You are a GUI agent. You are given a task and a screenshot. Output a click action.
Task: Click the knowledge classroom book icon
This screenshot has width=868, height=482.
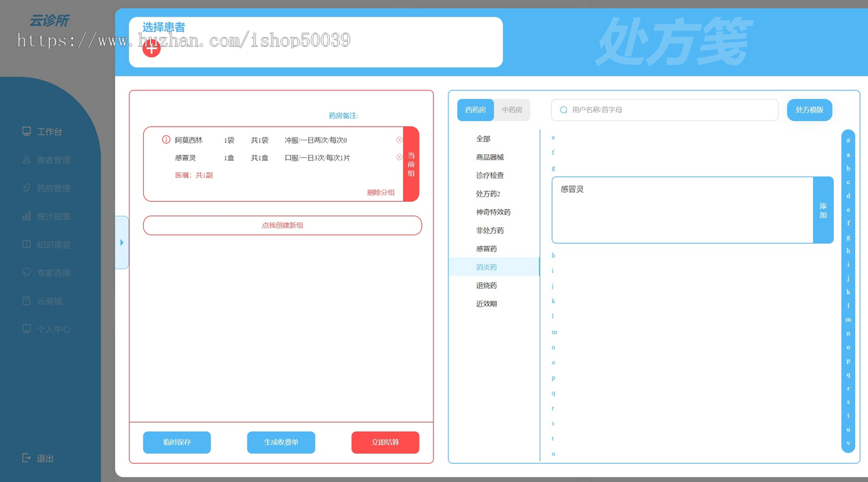click(27, 245)
